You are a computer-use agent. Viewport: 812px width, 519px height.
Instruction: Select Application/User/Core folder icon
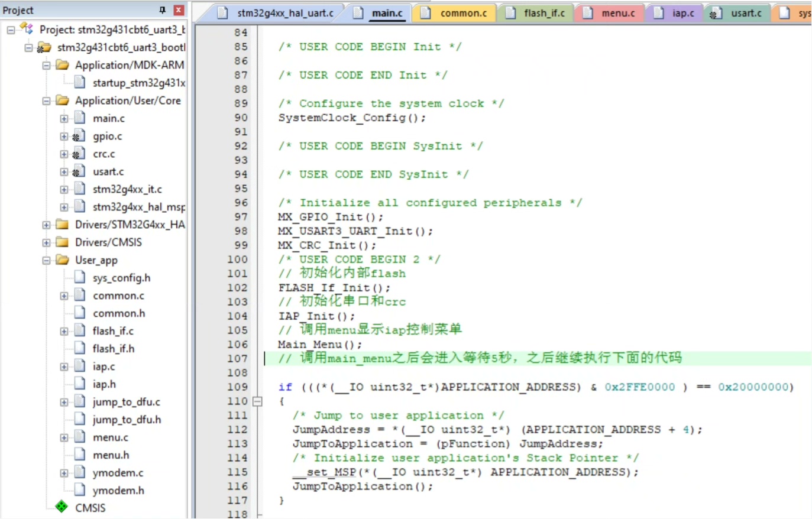point(62,100)
